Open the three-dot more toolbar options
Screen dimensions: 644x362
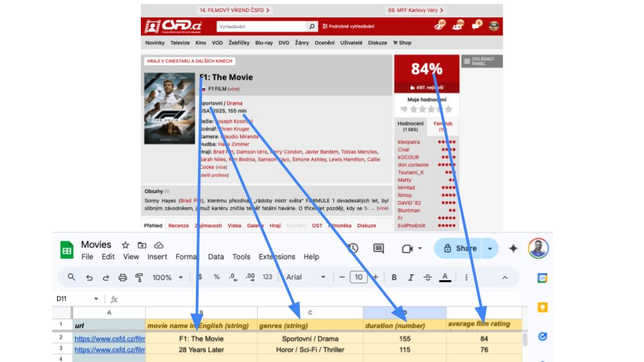click(x=466, y=278)
